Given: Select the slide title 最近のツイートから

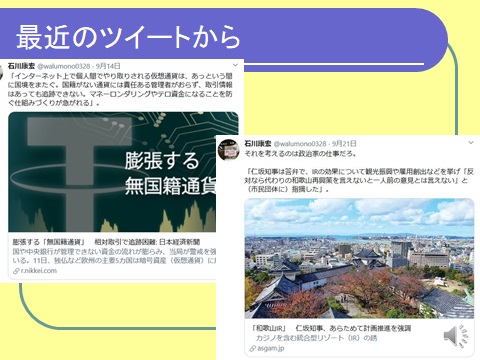Looking at the screenshot, I should coord(128,37).
